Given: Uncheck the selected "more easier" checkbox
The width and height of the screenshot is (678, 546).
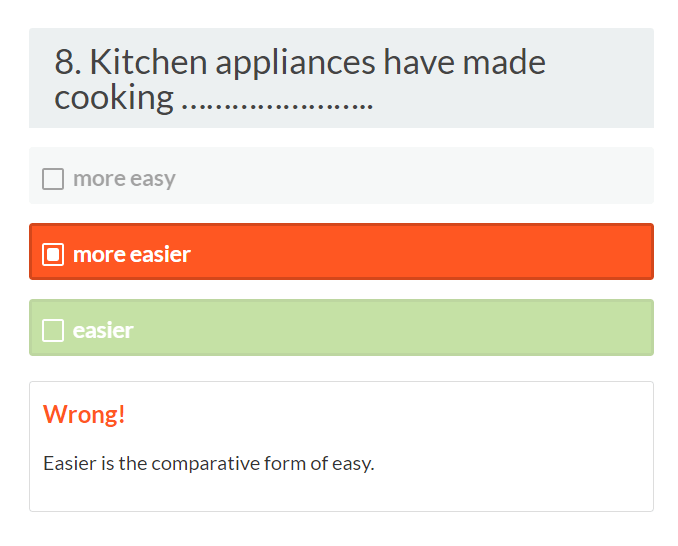Looking at the screenshot, I should 53,254.
